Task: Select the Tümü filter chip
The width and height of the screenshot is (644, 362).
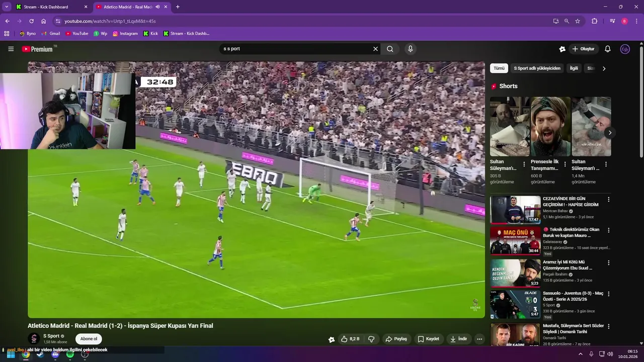Action: pos(499,68)
